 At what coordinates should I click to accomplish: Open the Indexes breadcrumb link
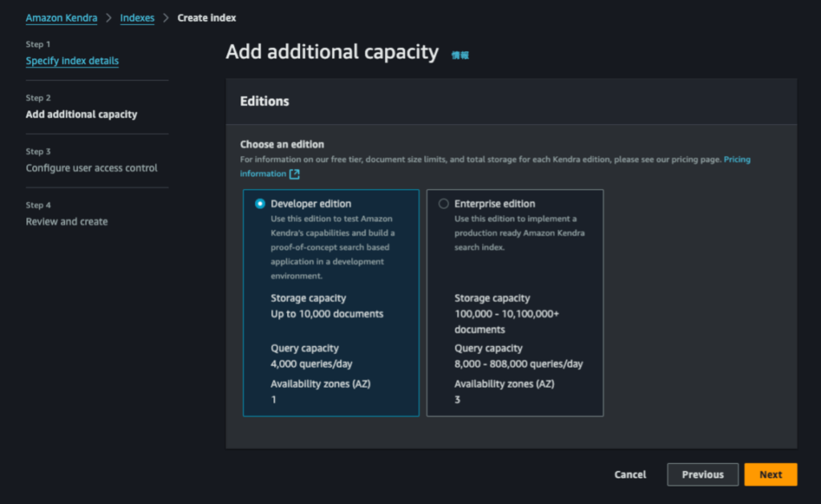pyautogui.click(x=137, y=18)
